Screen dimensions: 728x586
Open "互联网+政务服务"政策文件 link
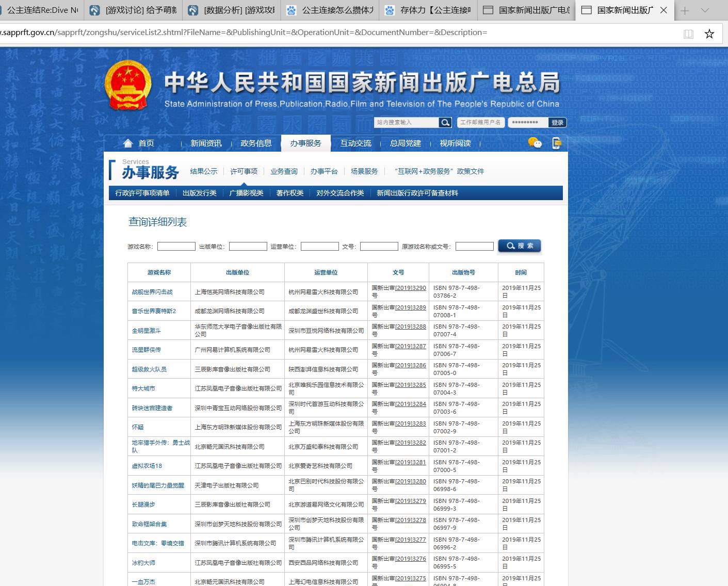coord(439,171)
